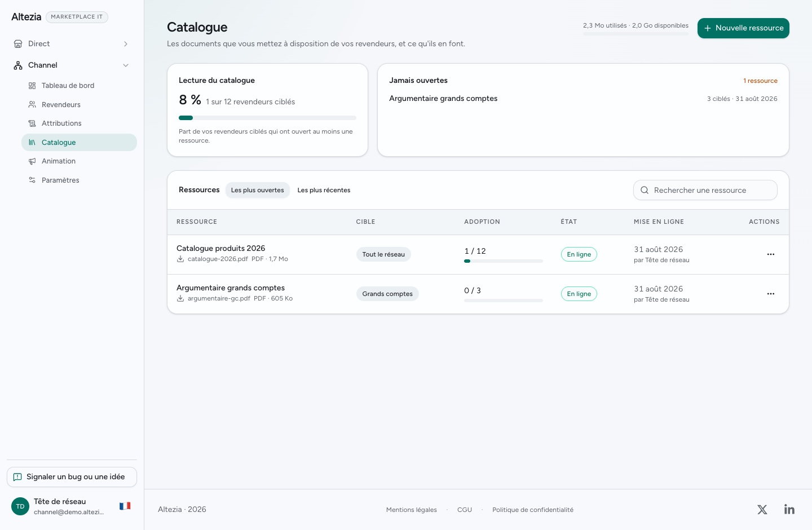812x530 pixels.
Task: Click 'Argumentaire grands comptes' in Jamais ouvertes card
Action: (443, 99)
